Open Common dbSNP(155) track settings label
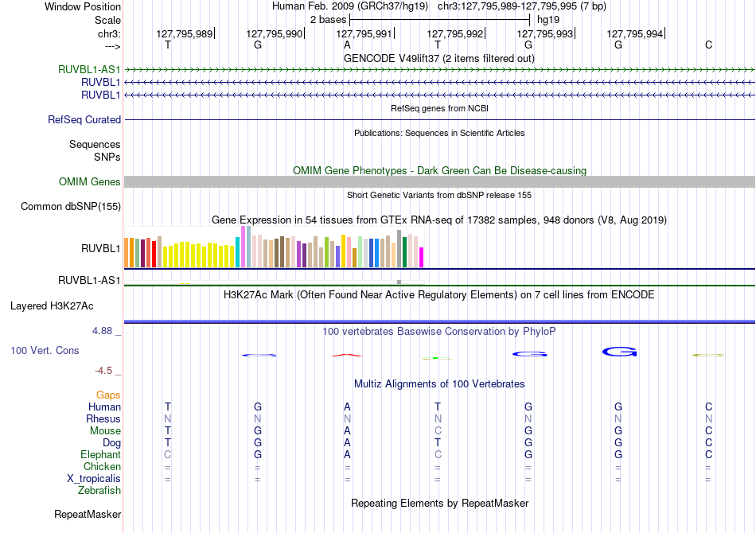 (x=71, y=206)
